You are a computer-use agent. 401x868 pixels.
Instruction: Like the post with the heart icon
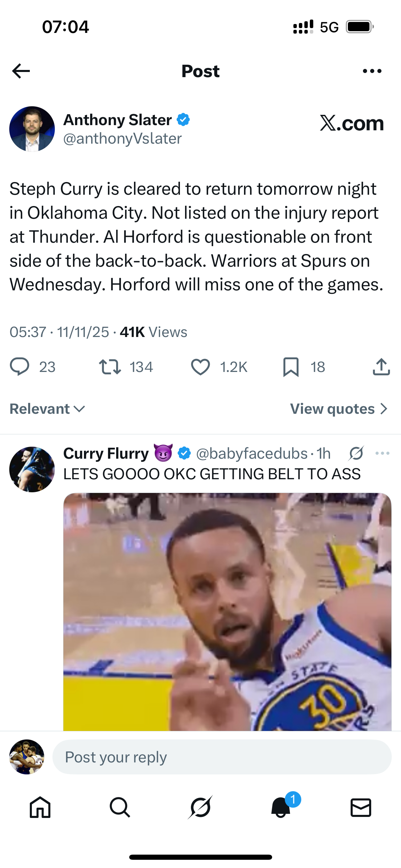coord(200,367)
